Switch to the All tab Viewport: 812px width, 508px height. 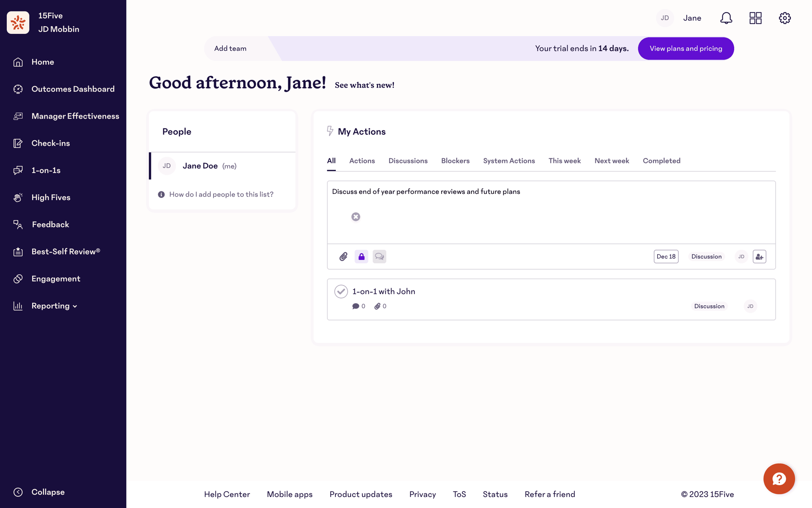click(x=331, y=161)
